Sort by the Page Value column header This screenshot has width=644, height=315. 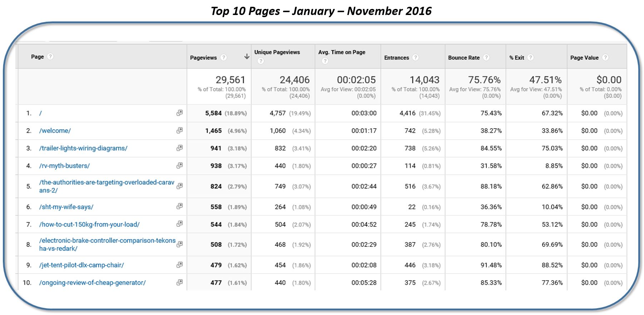tap(584, 57)
